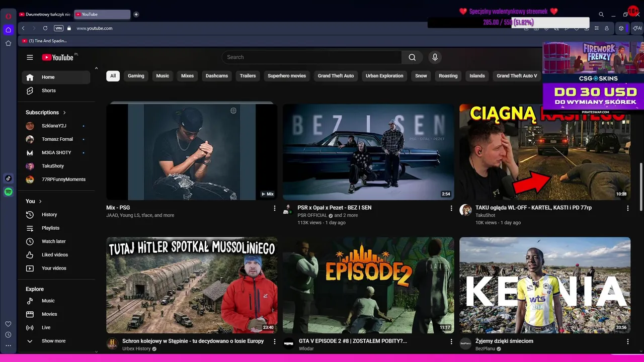Switch to the Dwumetrowy tuńczyk browser tab
Viewport: 644px width, 362px height.
pyautogui.click(x=45, y=15)
